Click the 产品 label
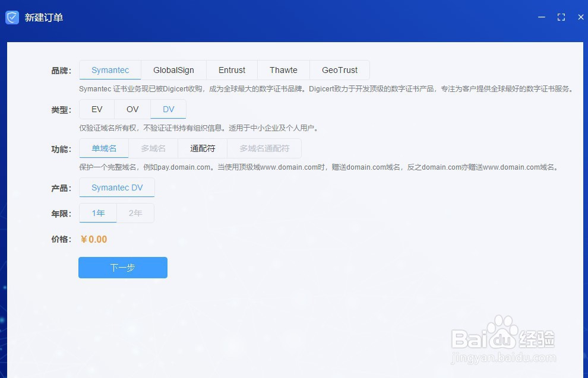This screenshot has height=378, width=588. point(61,188)
